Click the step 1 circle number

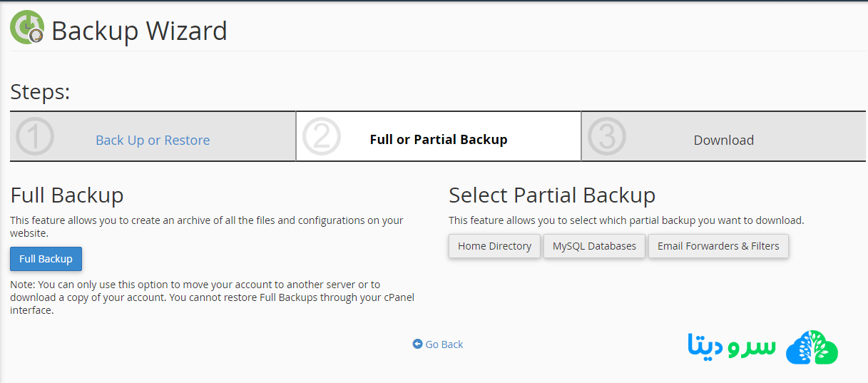click(x=34, y=137)
